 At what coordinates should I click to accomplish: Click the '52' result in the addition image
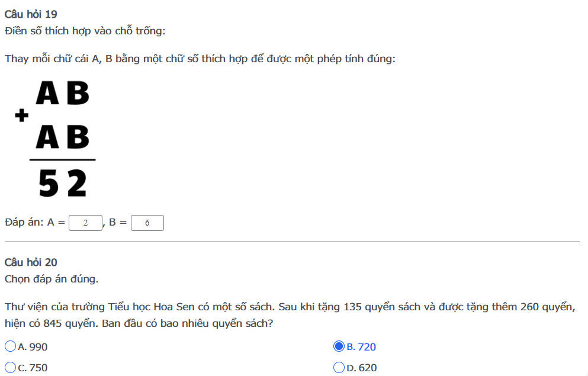(63, 183)
